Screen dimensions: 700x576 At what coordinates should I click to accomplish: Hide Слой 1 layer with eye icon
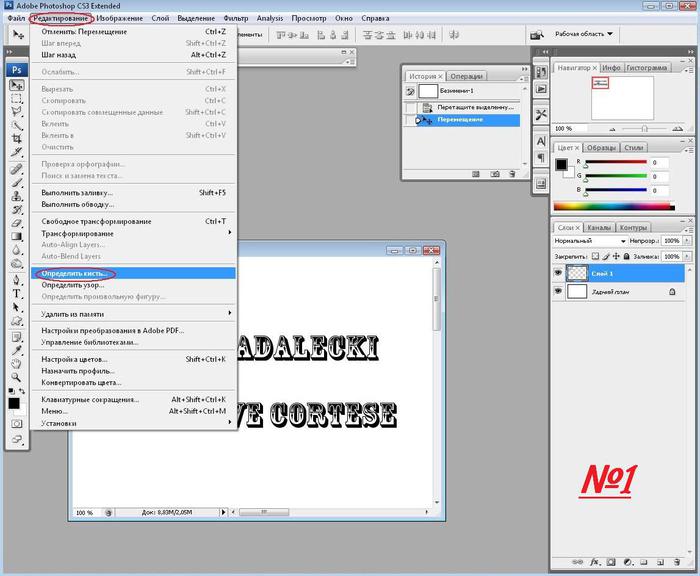coord(558,273)
